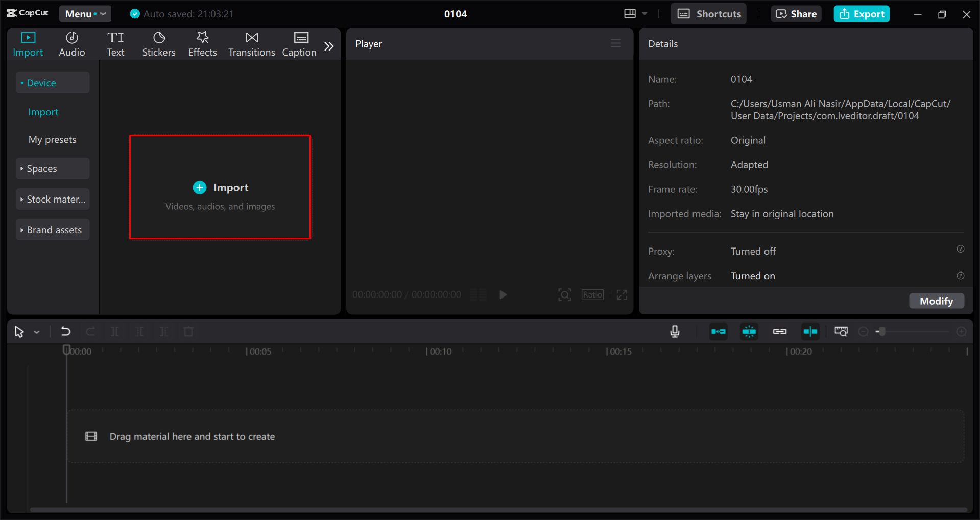Click the undo icon above the timeline
This screenshot has height=520, width=980.
[x=65, y=331]
